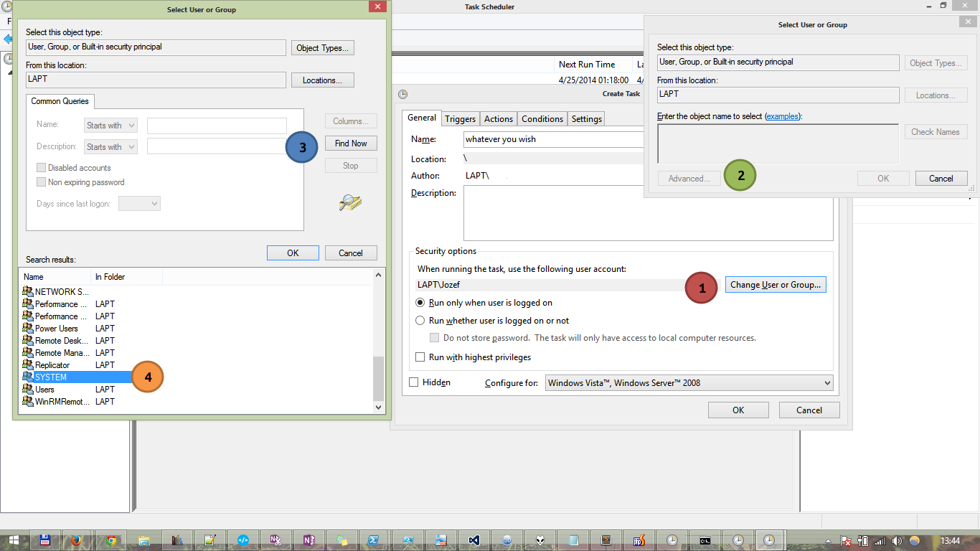Open Description 'Starts with' dropdown
Image resolution: width=980 pixels, height=551 pixels.
point(110,146)
